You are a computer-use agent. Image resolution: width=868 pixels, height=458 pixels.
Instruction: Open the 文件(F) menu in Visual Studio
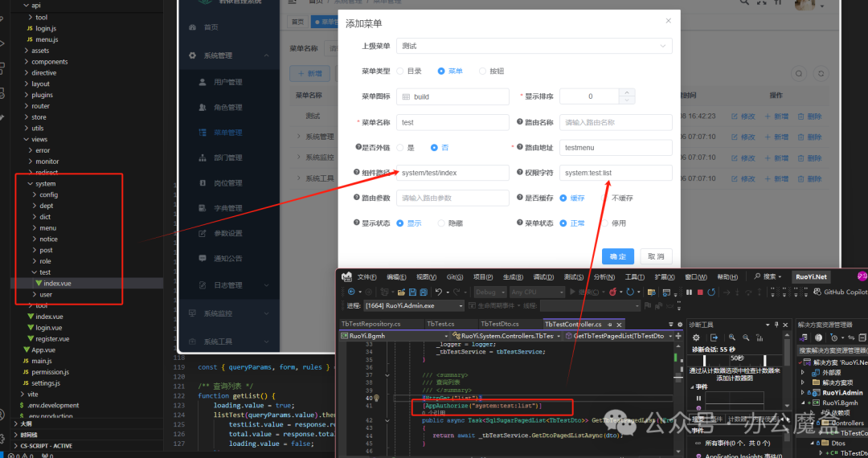pos(366,277)
